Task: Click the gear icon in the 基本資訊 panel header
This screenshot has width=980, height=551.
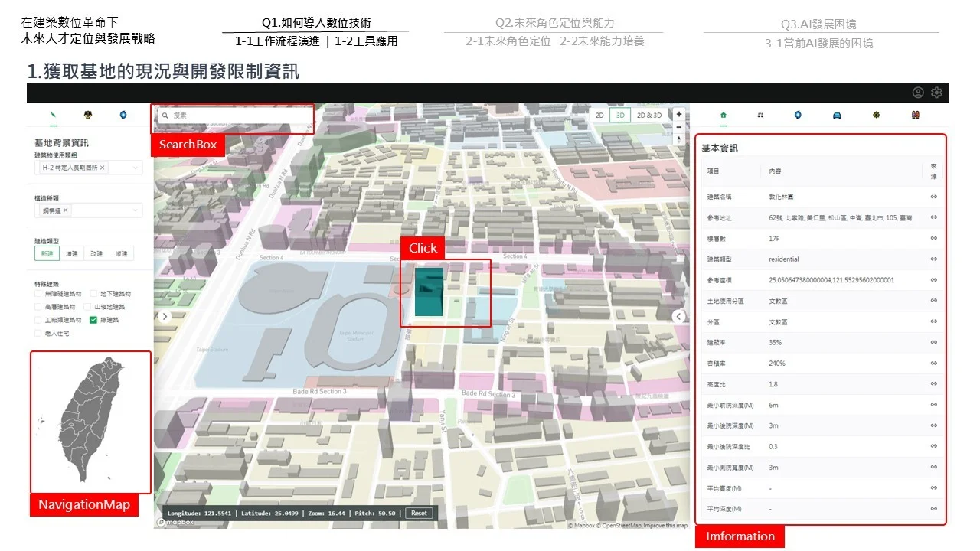Action: click(x=877, y=115)
